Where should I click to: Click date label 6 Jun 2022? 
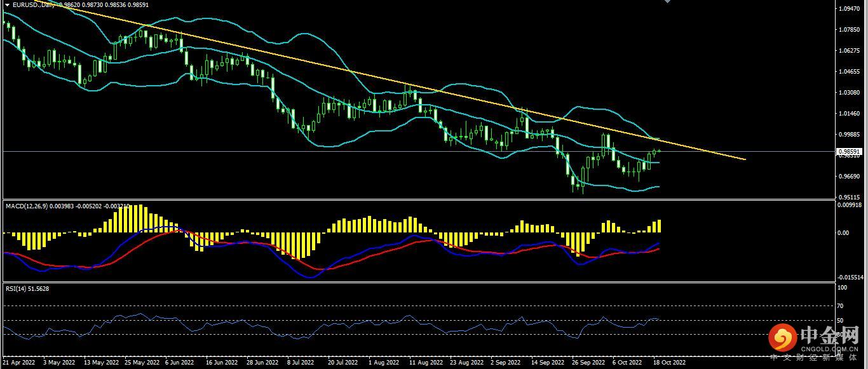pos(180,363)
